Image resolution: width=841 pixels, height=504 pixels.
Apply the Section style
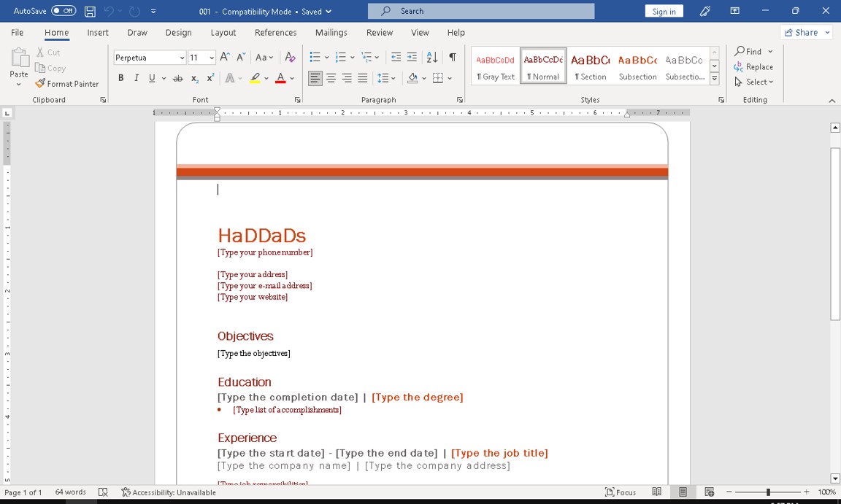[x=590, y=66]
